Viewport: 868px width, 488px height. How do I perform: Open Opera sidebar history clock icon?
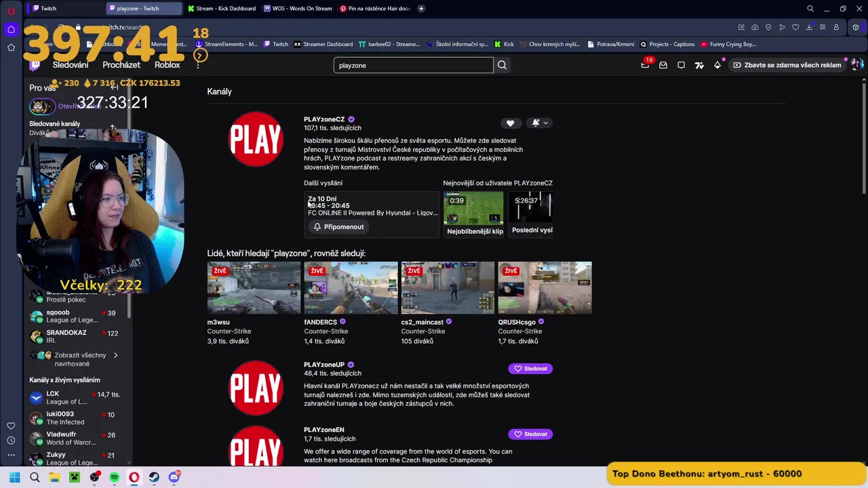point(11,441)
